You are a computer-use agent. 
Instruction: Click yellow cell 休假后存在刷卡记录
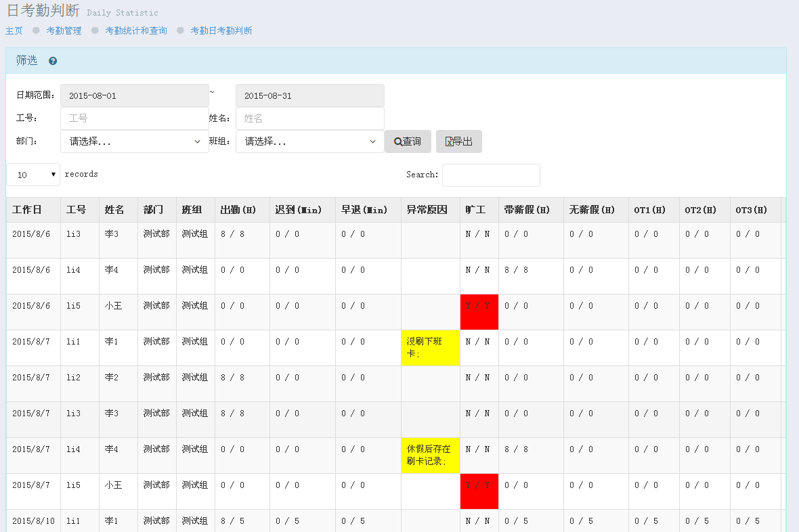click(x=431, y=455)
